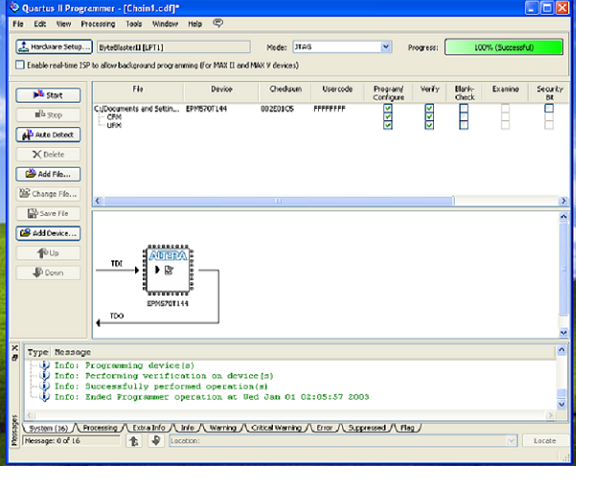This screenshot has height=480, width=613.
Task: Click the Save File button
Action: click(48, 213)
